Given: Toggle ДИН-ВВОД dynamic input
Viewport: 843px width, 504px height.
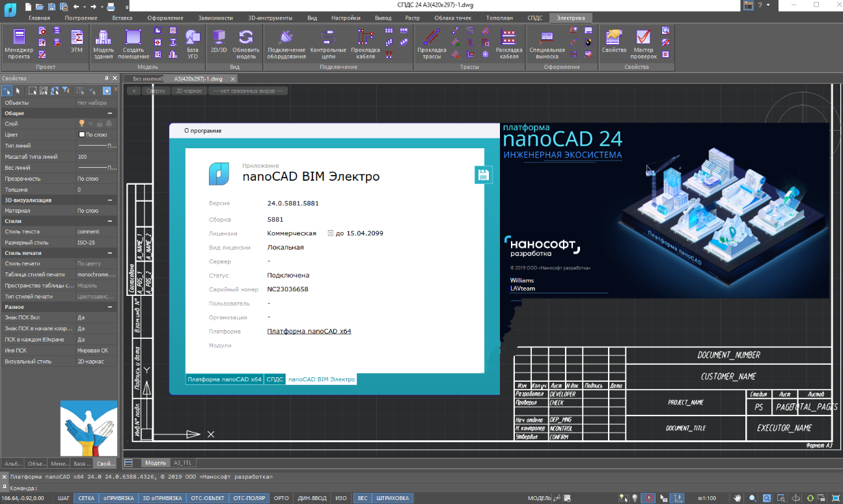Looking at the screenshot, I should pos(312,498).
